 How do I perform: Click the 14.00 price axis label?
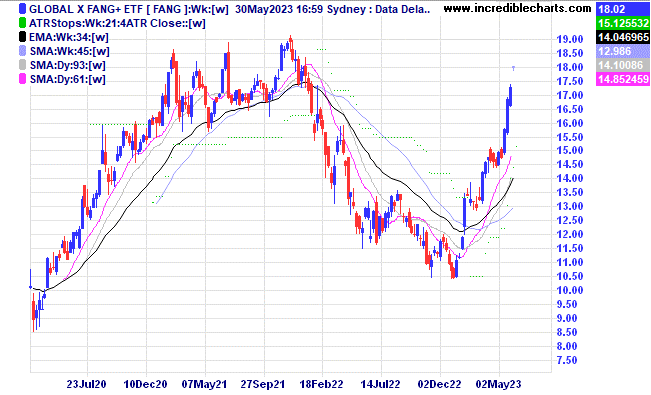570,178
